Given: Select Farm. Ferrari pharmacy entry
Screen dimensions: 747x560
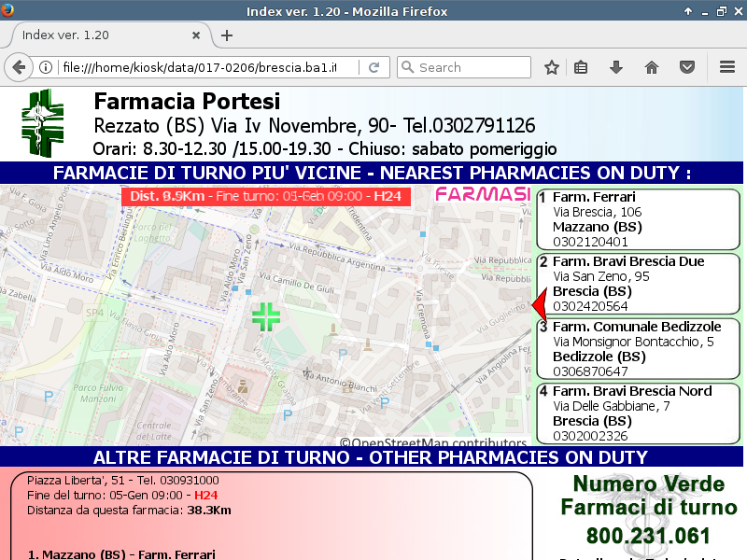Looking at the screenshot, I should pos(637,219).
